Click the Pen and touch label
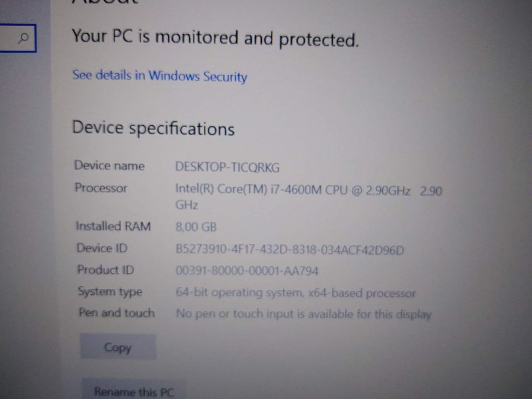This screenshot has width=532, height=399. point(117,313)
